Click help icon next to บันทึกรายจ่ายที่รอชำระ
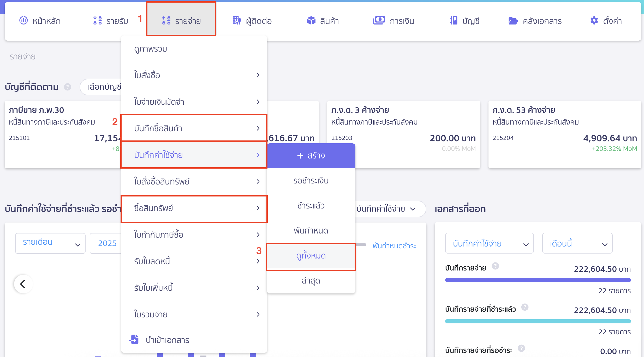This screenshot has width=644, height=357. point(521,348)
